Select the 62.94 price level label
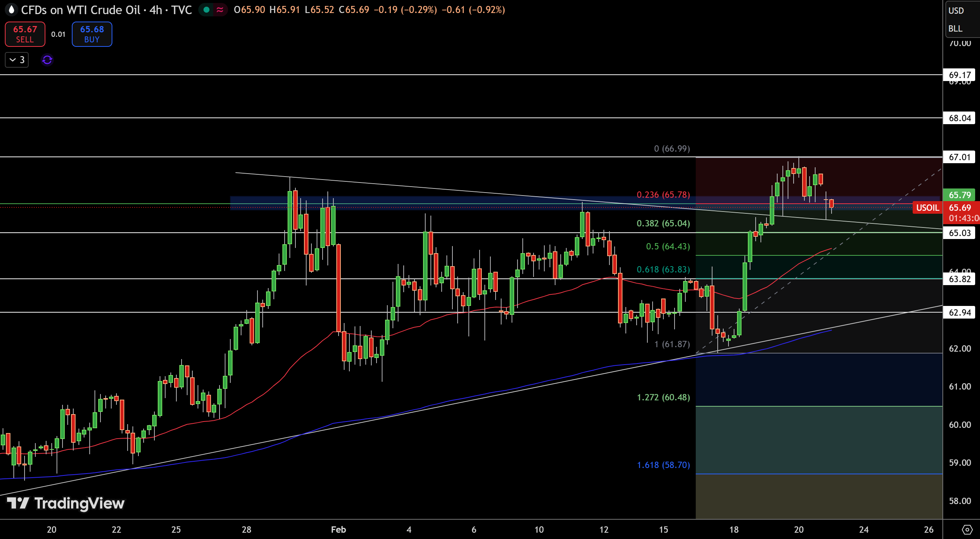The image size is (980, 539). [960, 313]
